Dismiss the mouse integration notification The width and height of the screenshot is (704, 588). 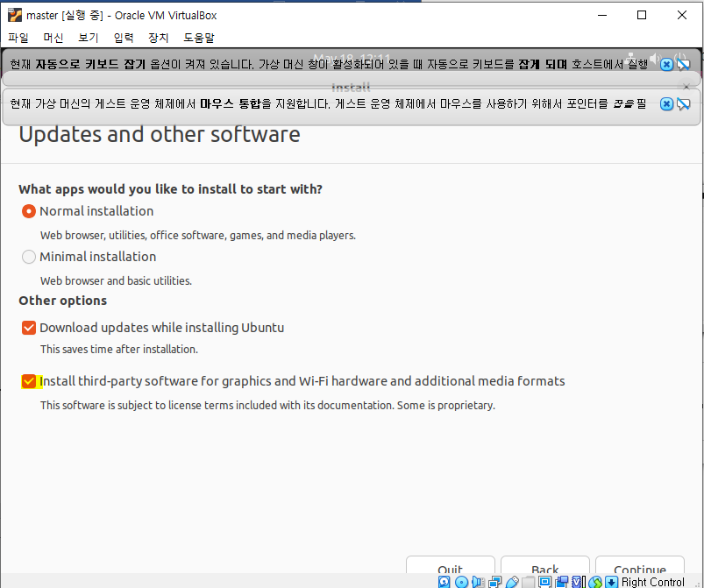(x=666, y=104)
